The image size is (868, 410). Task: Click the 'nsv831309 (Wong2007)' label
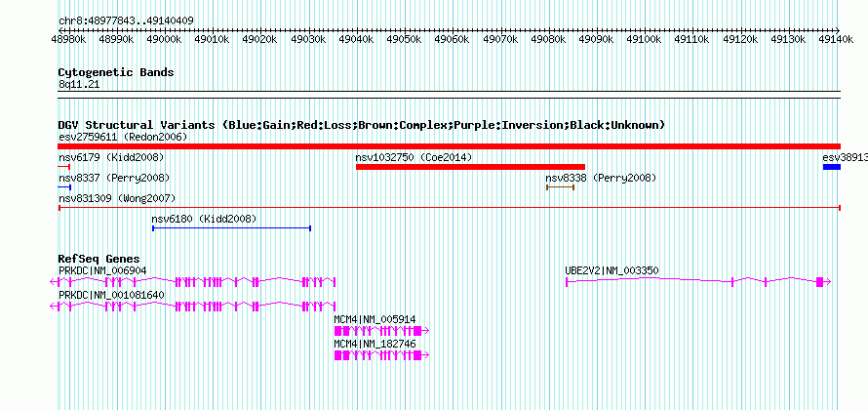coord(117,198)
